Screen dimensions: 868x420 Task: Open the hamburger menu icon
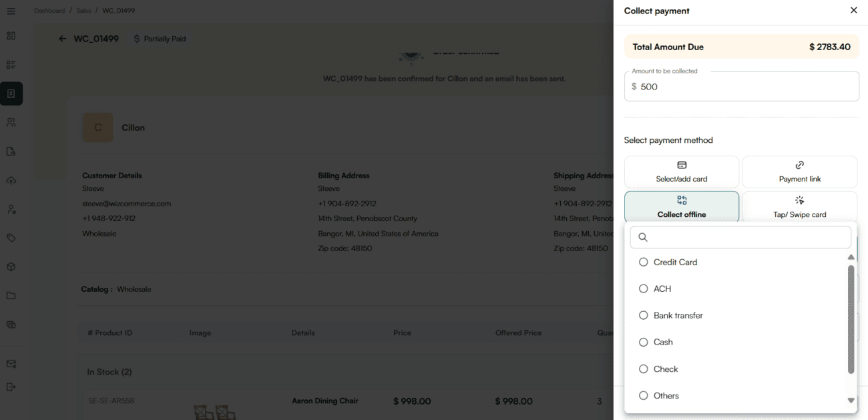[11, 11]
